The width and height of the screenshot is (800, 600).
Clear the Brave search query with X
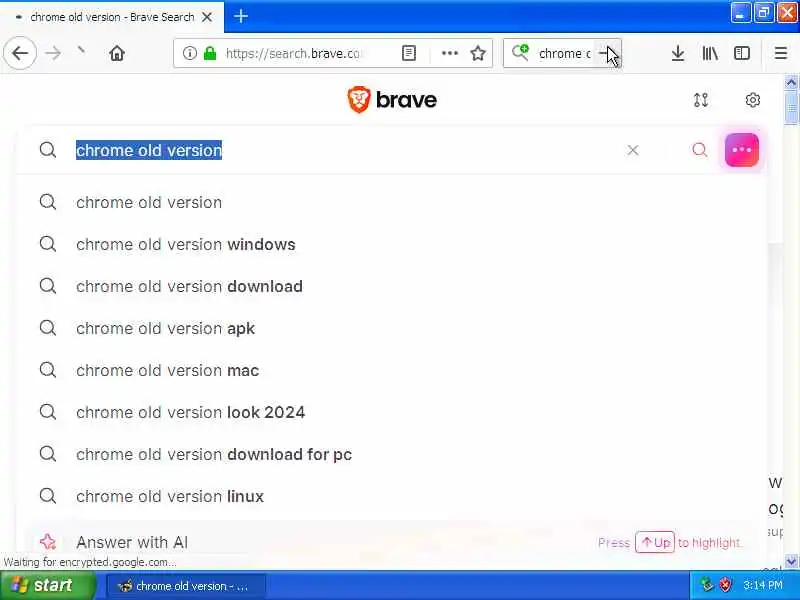coord(633,150)
